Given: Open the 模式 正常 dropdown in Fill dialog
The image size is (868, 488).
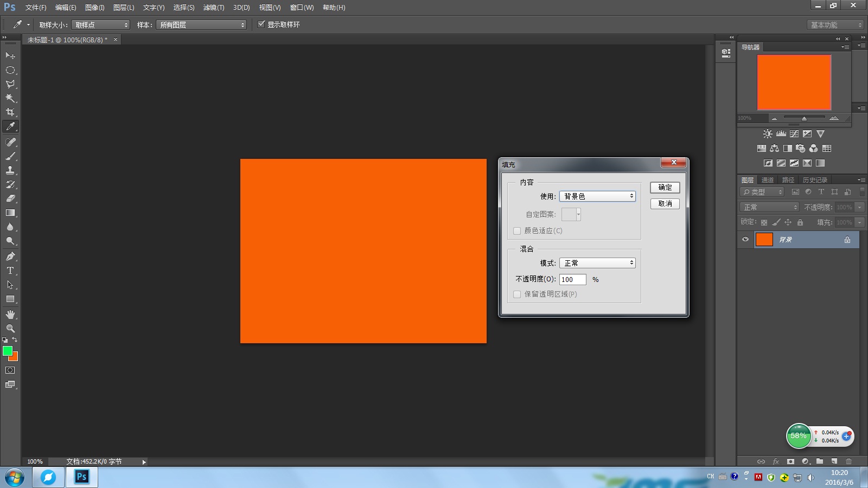Looking at the screenshot, I should [598, 263].
